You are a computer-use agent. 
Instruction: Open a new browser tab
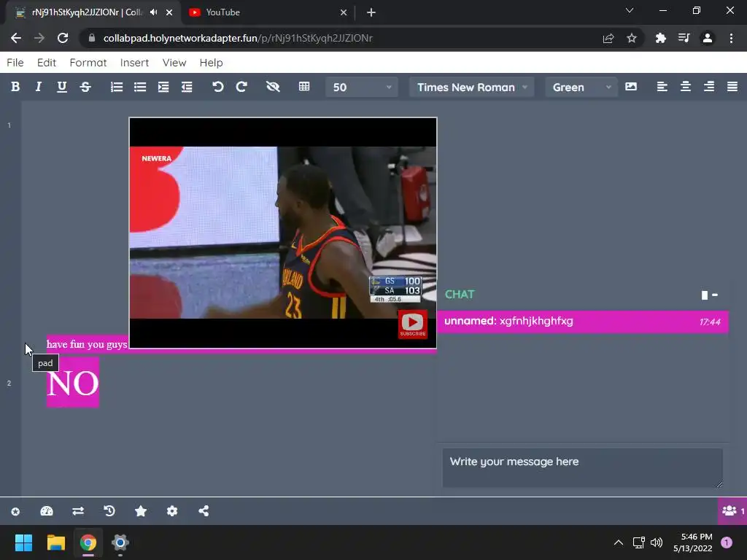coord(371,12)
